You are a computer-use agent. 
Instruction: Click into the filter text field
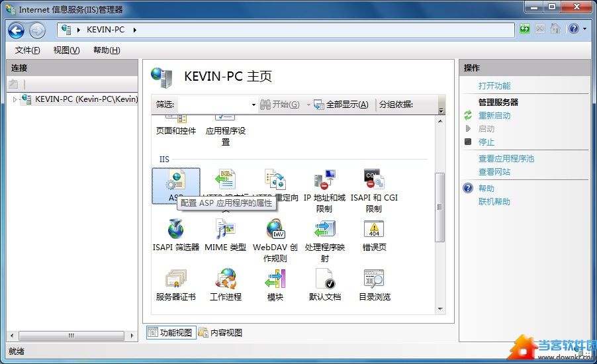click(x=214, y=105)
